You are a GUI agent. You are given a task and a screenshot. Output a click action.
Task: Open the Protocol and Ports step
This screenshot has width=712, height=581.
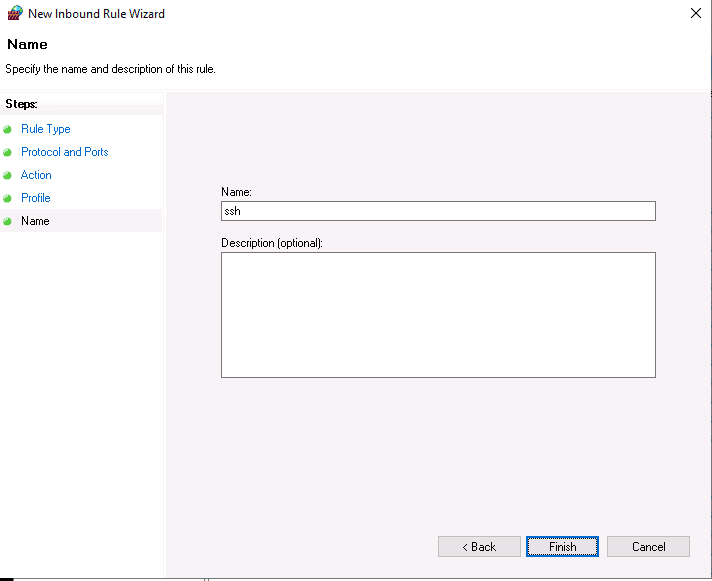click(64, 152)
